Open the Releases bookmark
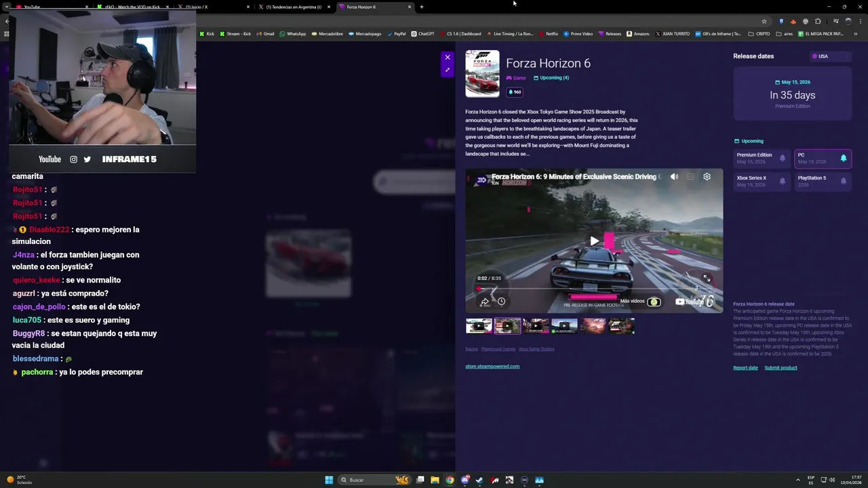 (610, 34)
